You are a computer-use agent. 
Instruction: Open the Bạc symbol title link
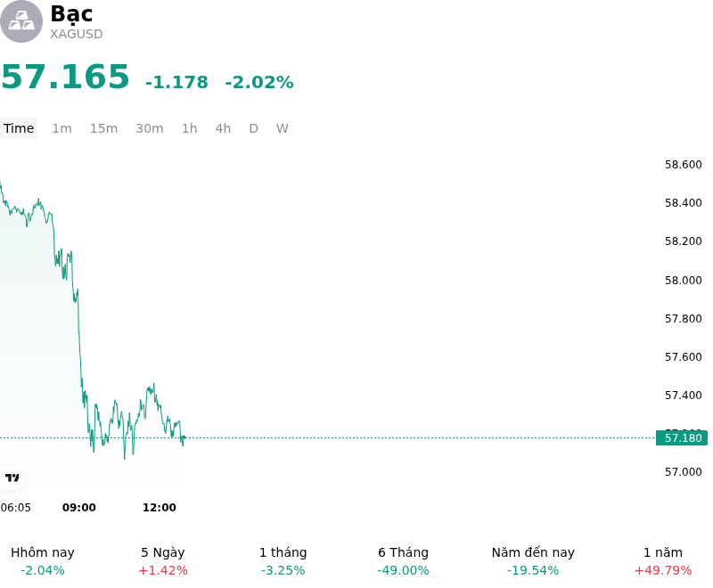click(72, 13)
